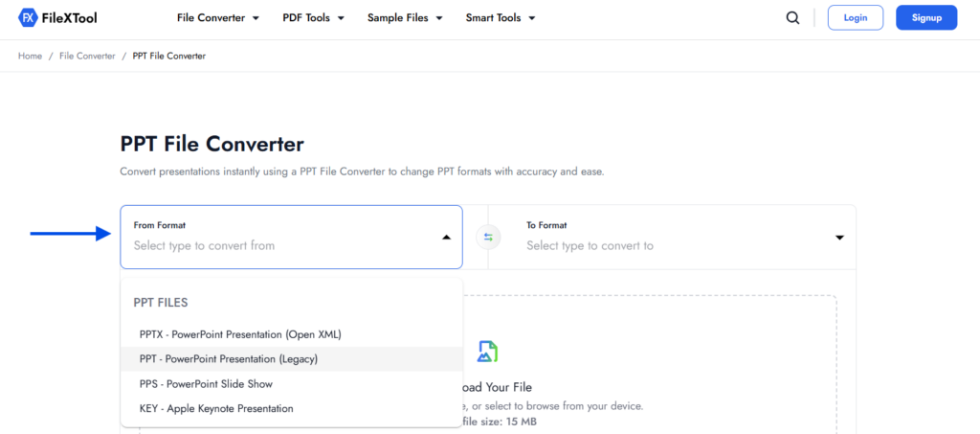Click the upload file image icon
This screenshot has height=434, width=980.
click(487, 352)
